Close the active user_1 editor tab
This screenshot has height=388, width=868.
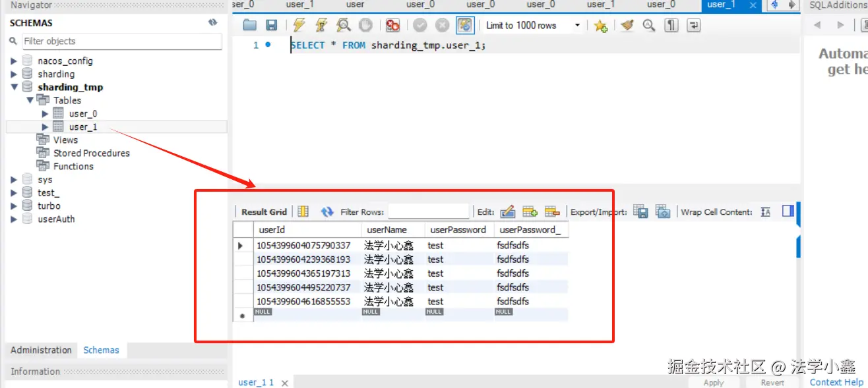point(754,5)
